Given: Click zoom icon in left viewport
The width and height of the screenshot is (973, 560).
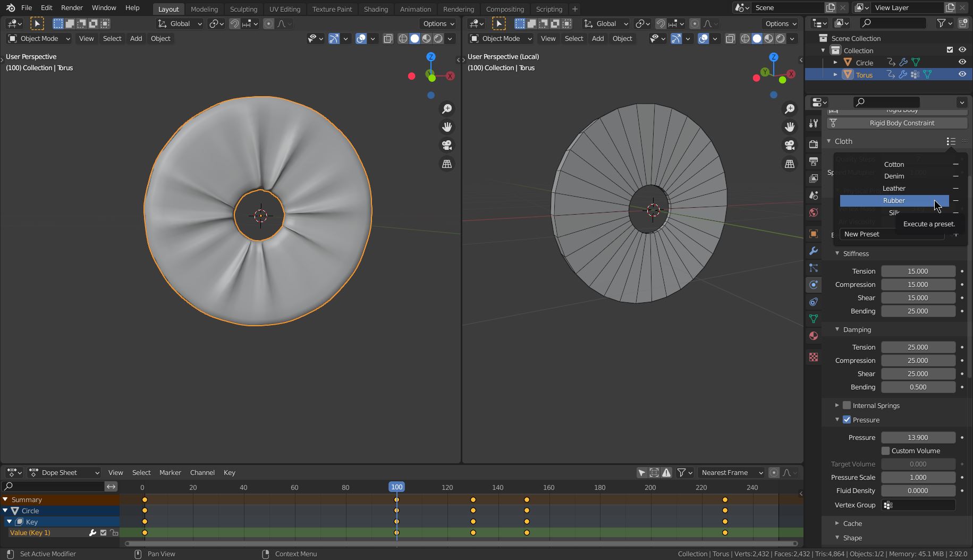Looking at the screenshot, I should point(447,108).
